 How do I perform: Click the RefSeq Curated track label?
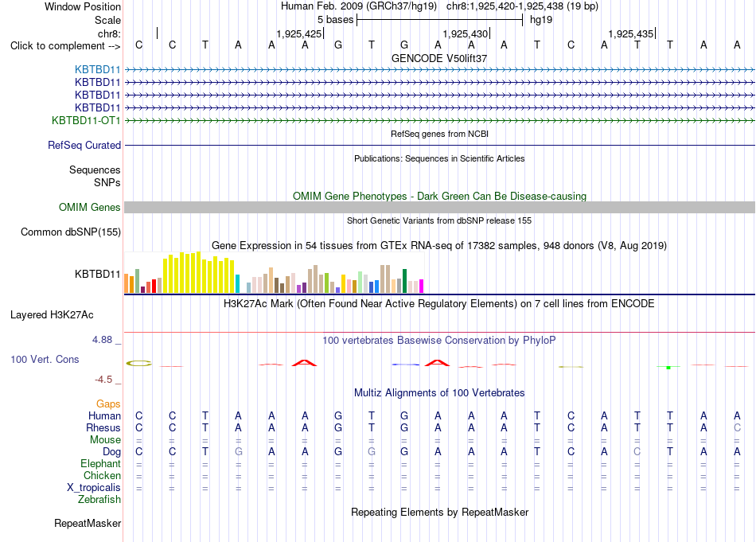(84, 145)
